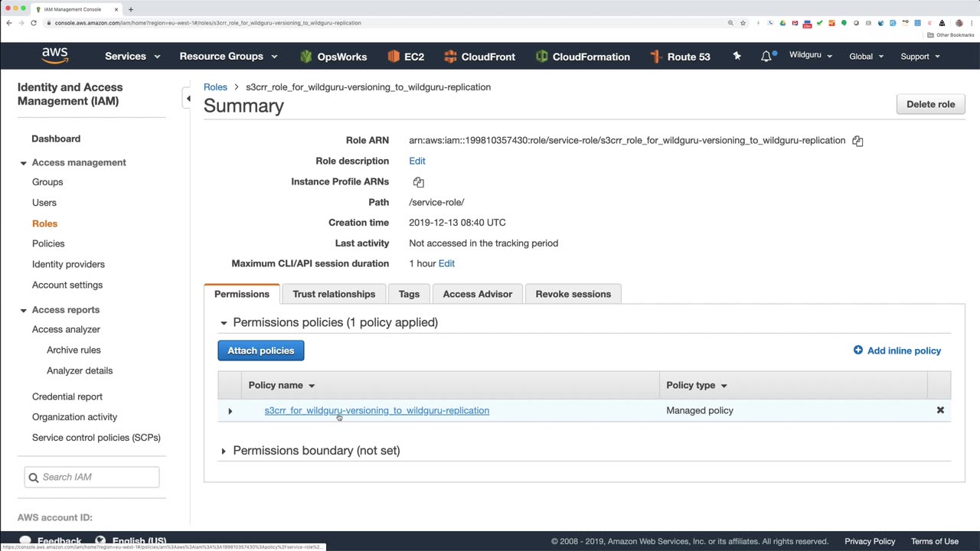
Task: Open the Access Advisor tab
Action: click(478, 294)
